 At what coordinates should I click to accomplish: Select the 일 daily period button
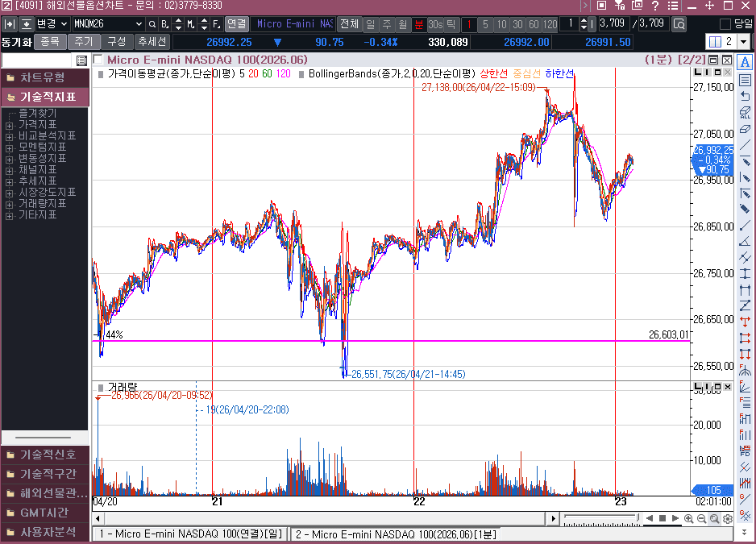(369, 24)
